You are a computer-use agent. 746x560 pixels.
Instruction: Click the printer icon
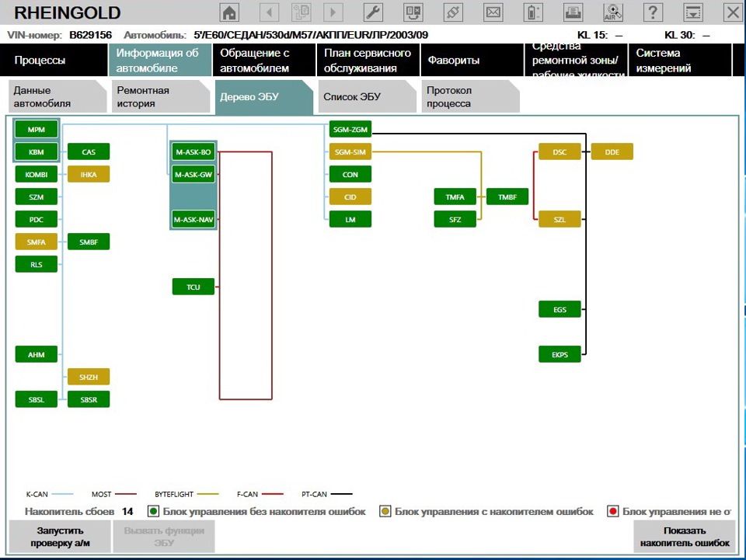point(573,12)
